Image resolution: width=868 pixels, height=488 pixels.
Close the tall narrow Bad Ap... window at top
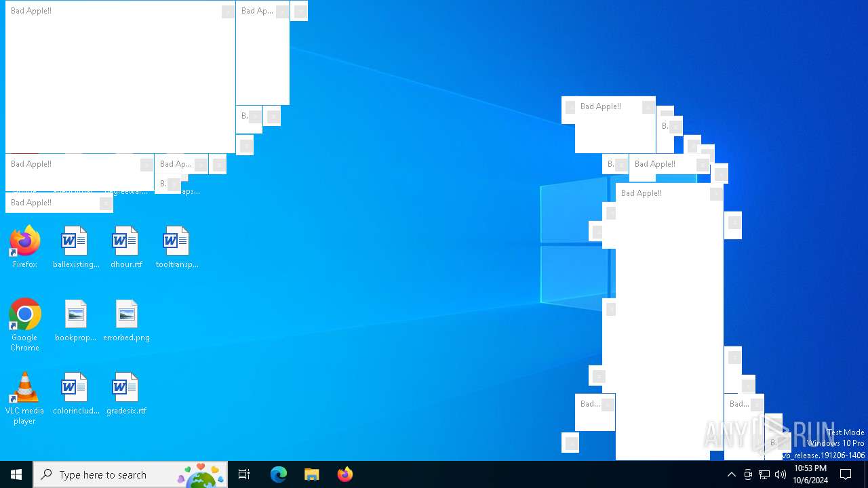coord(282,12)
